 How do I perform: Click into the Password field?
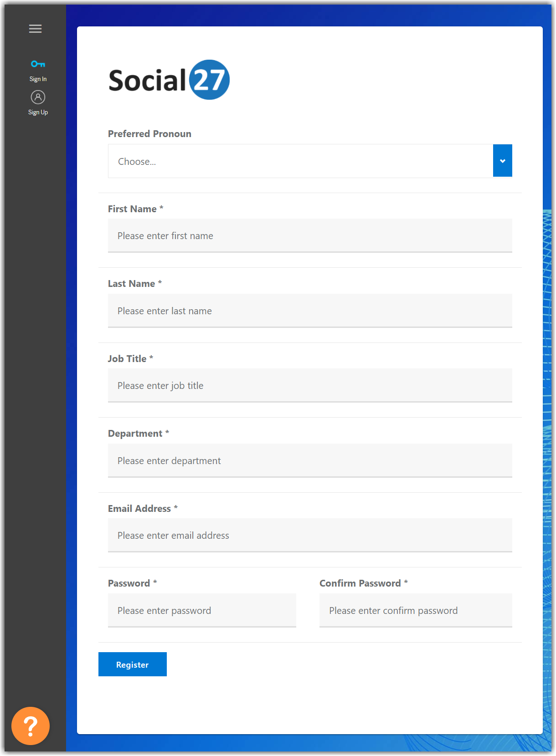point(202,610)
